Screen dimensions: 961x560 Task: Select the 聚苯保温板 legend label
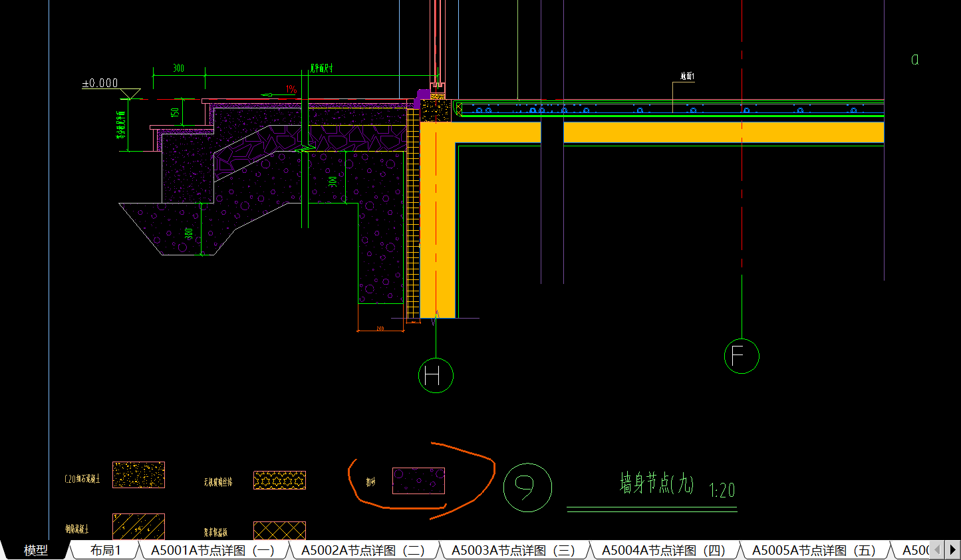215,533
